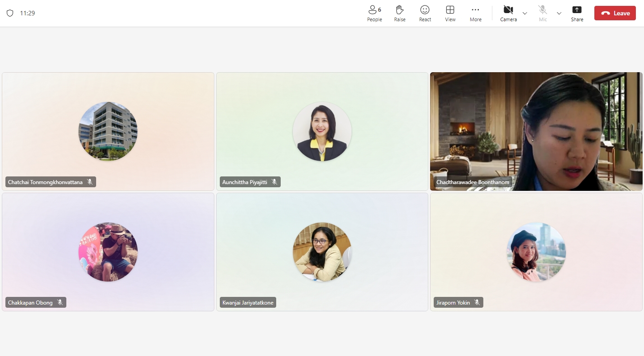Expand the Mic options chevron
Screen dimensions: 644x356
pos(559,13)
